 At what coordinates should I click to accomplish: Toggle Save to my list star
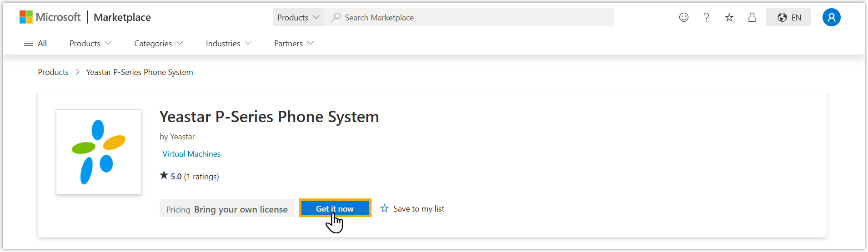click(385, 208)
